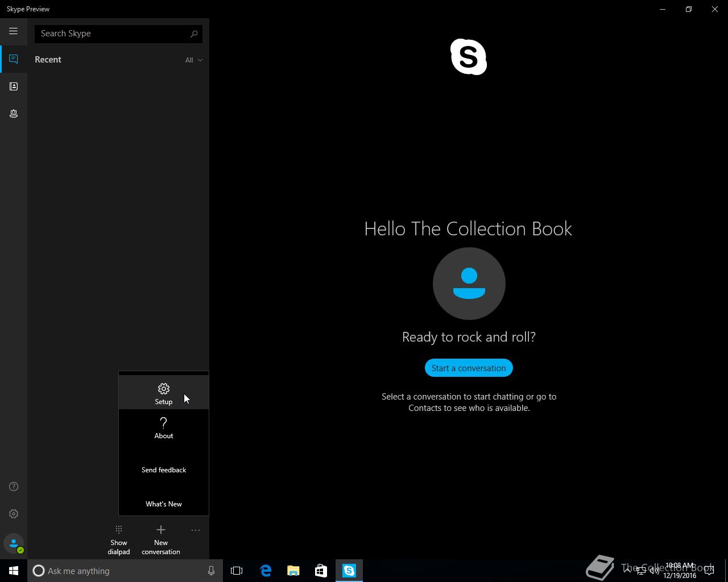Select What's New menu entry
The height and width of the screenshot is (582, 728).
coord(164,504)
